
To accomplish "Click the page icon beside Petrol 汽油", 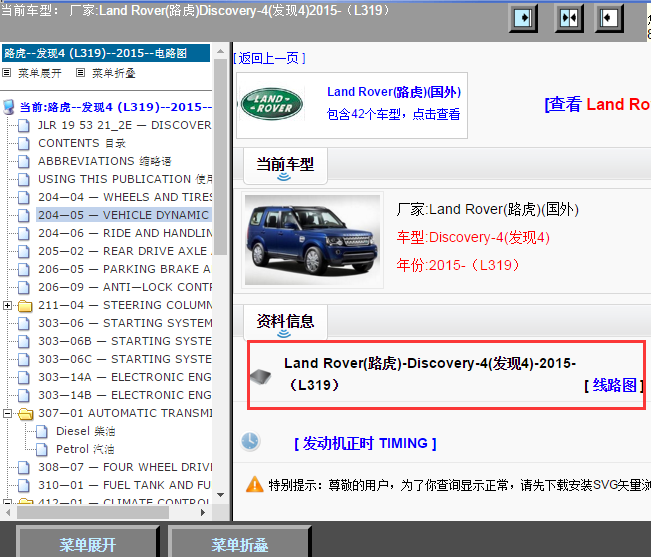I will (42, 450).
